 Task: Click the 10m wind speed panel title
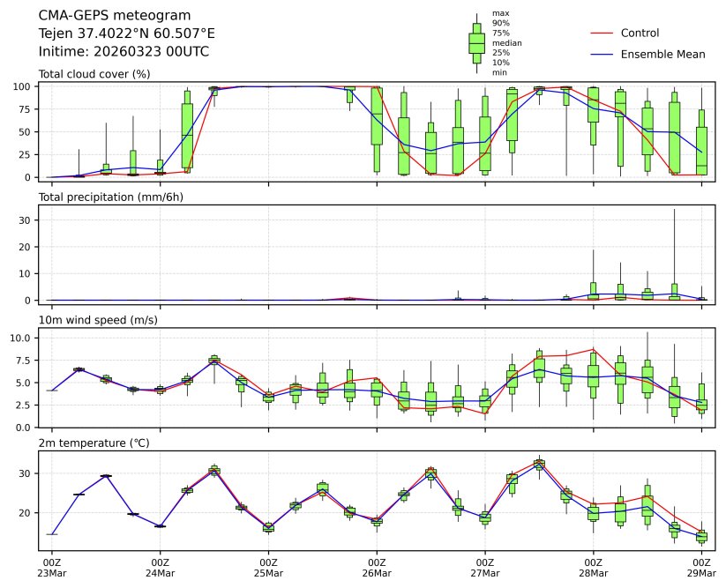(x=98, y=320)
